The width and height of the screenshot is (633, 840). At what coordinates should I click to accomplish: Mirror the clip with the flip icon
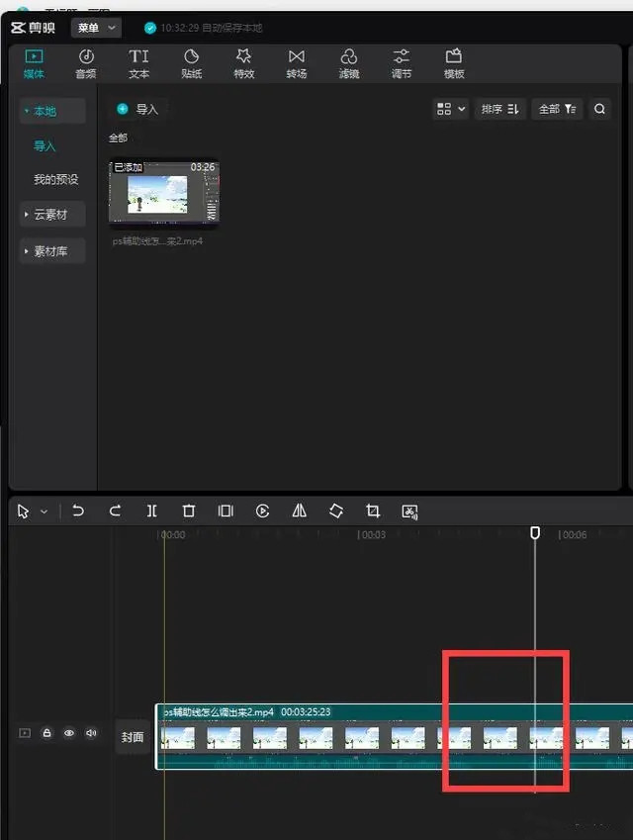[300, 512]
